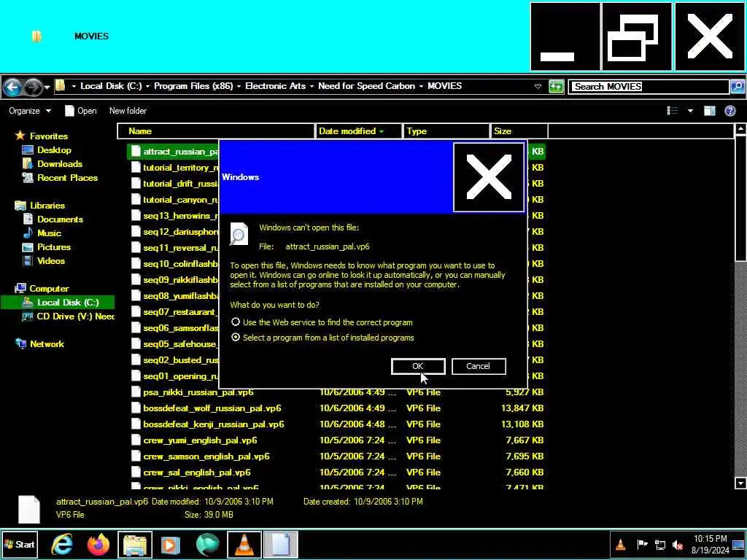Select the Documents library

click(60, 219)
